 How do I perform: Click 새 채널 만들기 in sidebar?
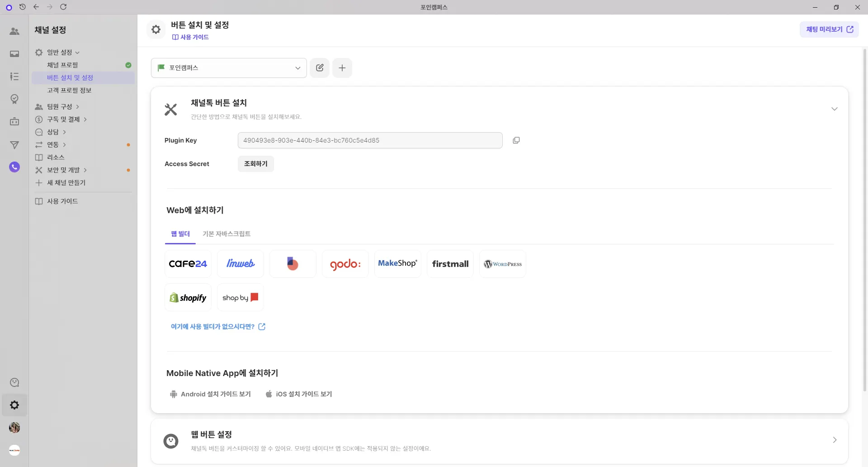click(x=66, y=183)
